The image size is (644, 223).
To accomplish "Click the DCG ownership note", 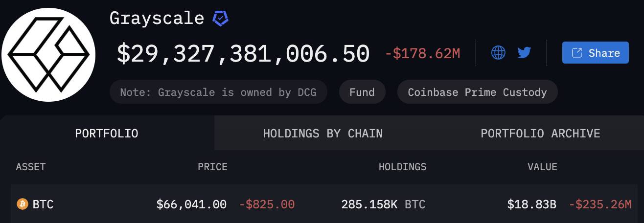I will click(x=218, y=92).
